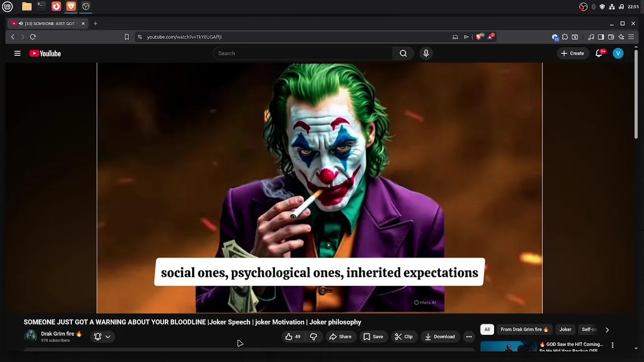Viewport: 644px width, 362px height.
Task: Switch to Brave browser in the panel
Action: [x=71, y=7]
